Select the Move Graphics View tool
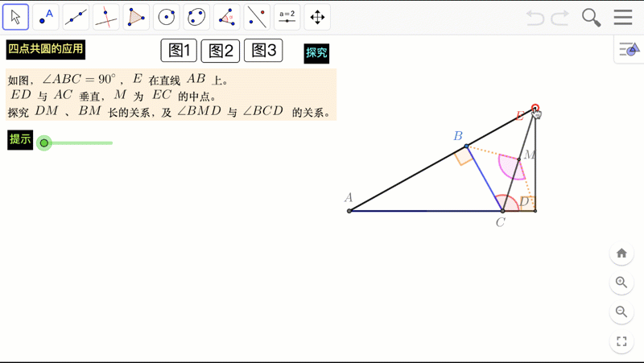 click(x=317, y=17)
